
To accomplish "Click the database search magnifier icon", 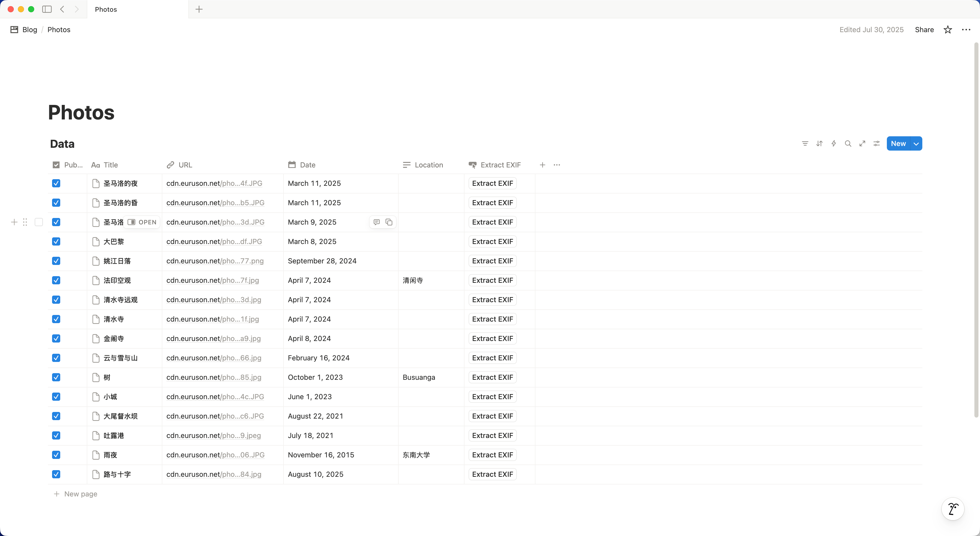I will pyautogui.click(x=848, y=143).
